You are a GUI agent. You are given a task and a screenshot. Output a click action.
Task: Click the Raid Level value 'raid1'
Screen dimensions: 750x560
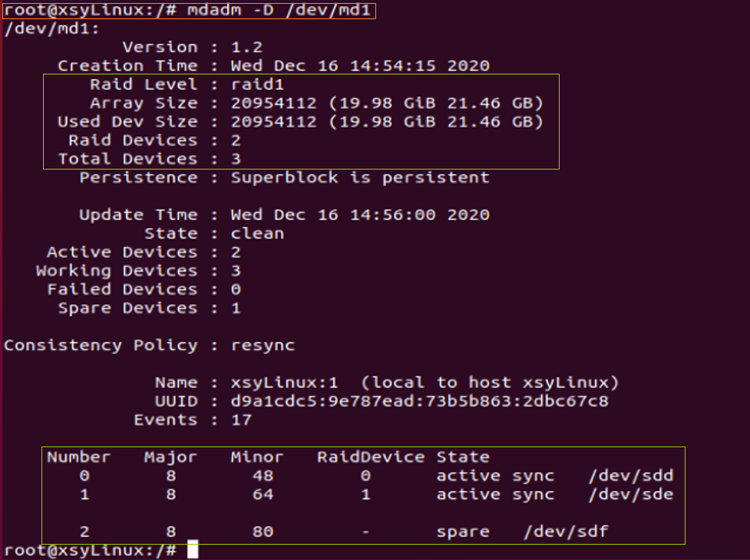pos(257,84)
